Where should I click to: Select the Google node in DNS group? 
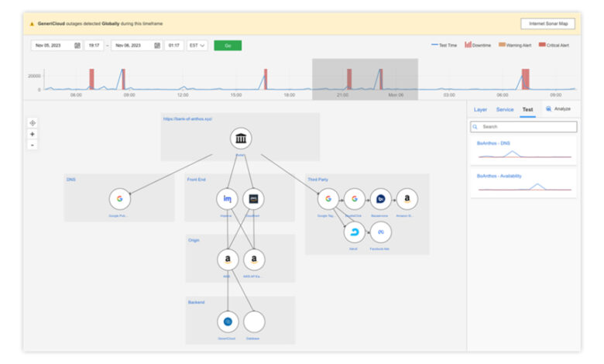[x=120, y=199]
